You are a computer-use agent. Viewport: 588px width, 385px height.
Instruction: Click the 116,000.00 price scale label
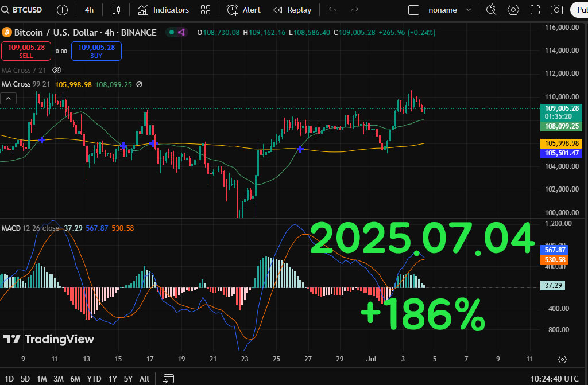point(562,28)
